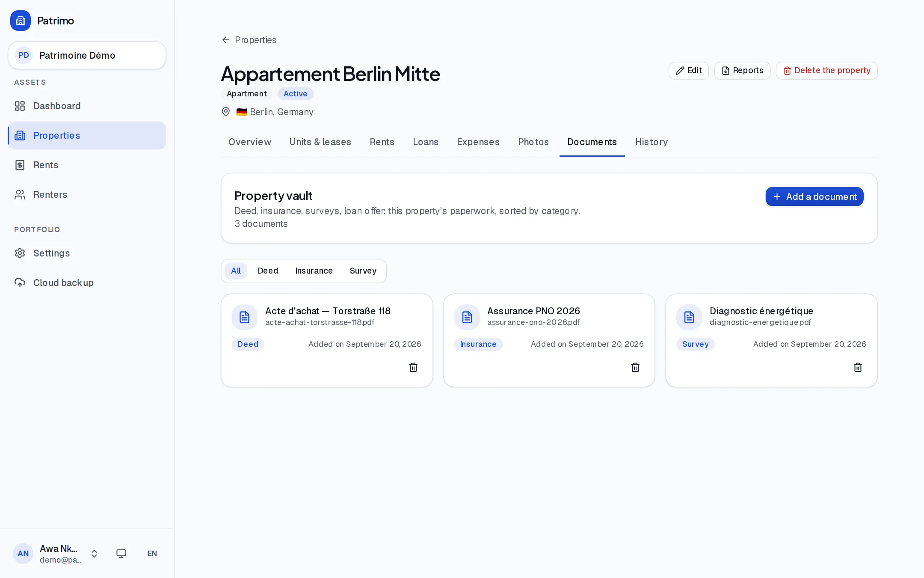This screenshot has width=924, height=578.
Task: Expand the user account menu chevron
Action: click(x=94, y=554)
